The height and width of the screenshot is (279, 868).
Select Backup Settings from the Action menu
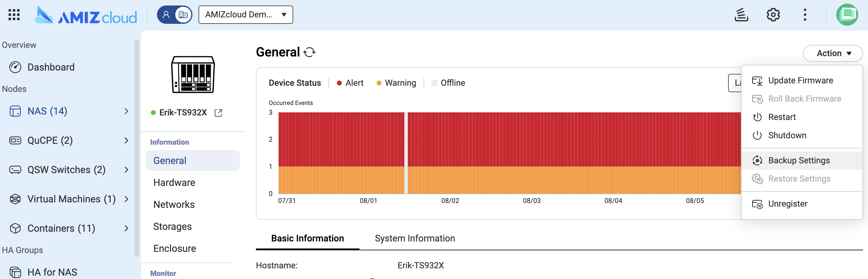tap(799, 160)
